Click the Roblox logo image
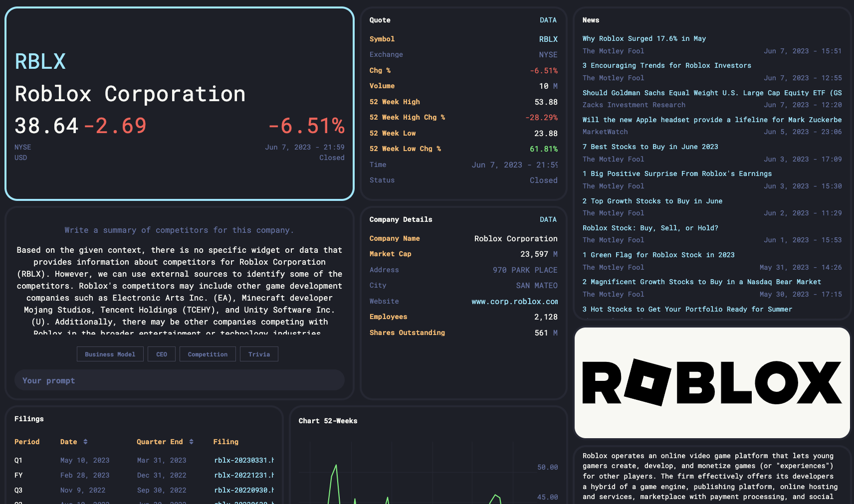This screenshot has height=504, width=854. click(712, 383)
